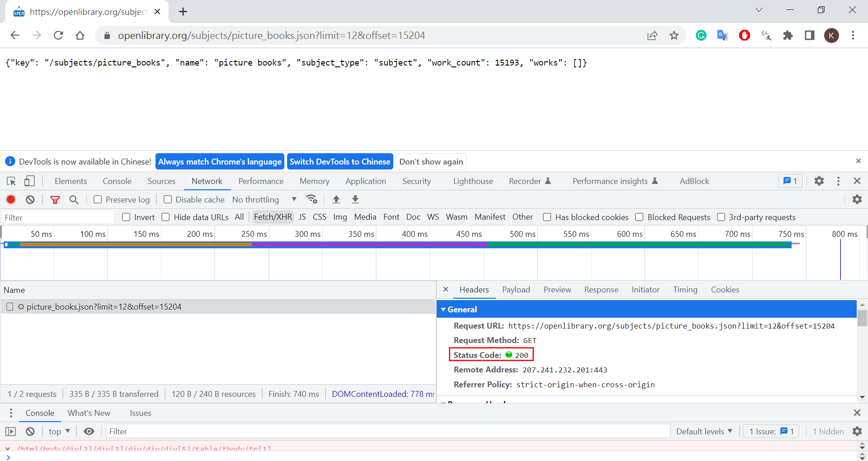Open the network conditions wifi icon

coord(311,199)
